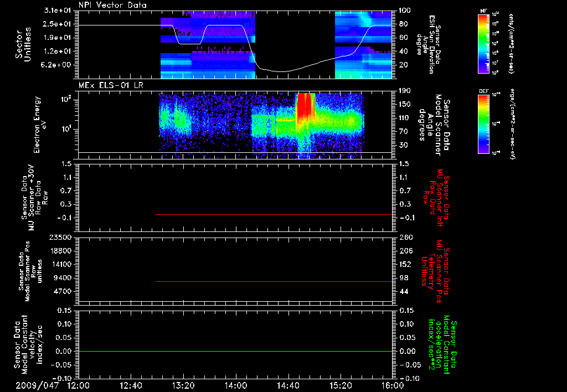This screenshot has width=567, height=392.
Task: Click the 12:00 time axis label
Action: pos(79,385)
